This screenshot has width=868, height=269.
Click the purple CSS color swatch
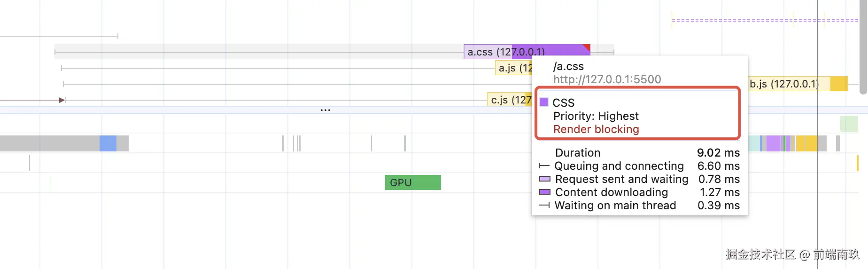pyautogui.click(x=544, y=102)
